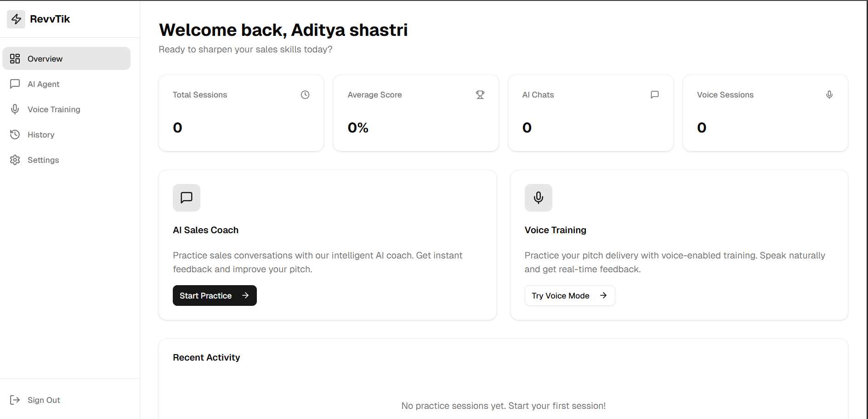Select History in the sidebar

pos(41,135)
